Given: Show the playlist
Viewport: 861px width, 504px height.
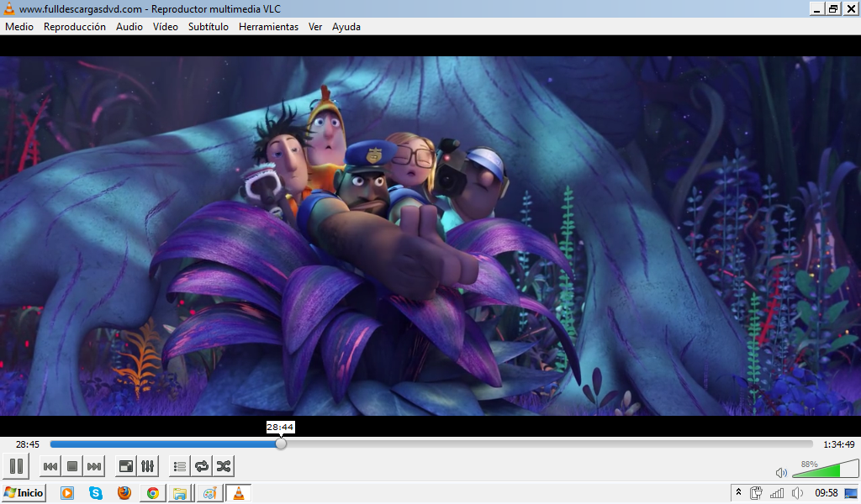Looking at the screenshot, I should point(180,466).
